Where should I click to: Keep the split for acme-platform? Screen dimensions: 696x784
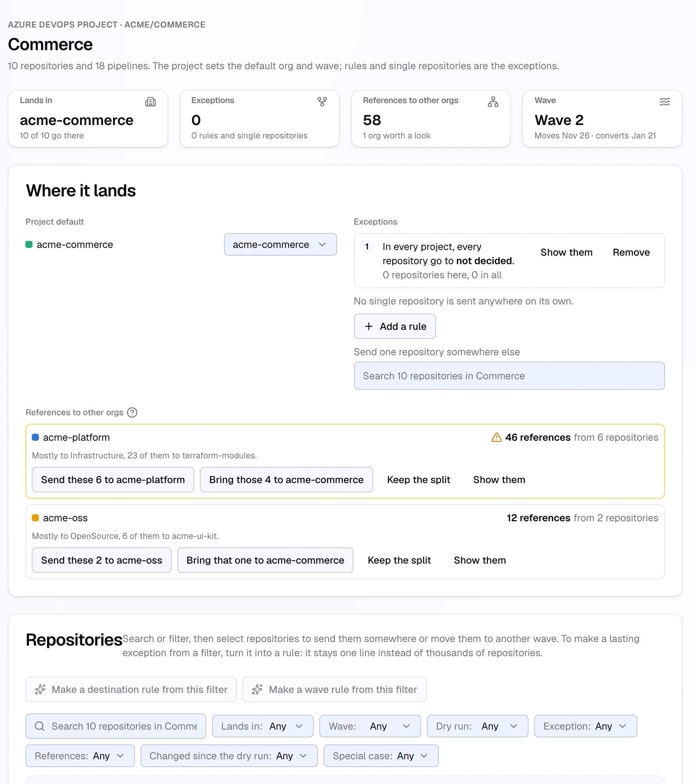click(419, 480)
